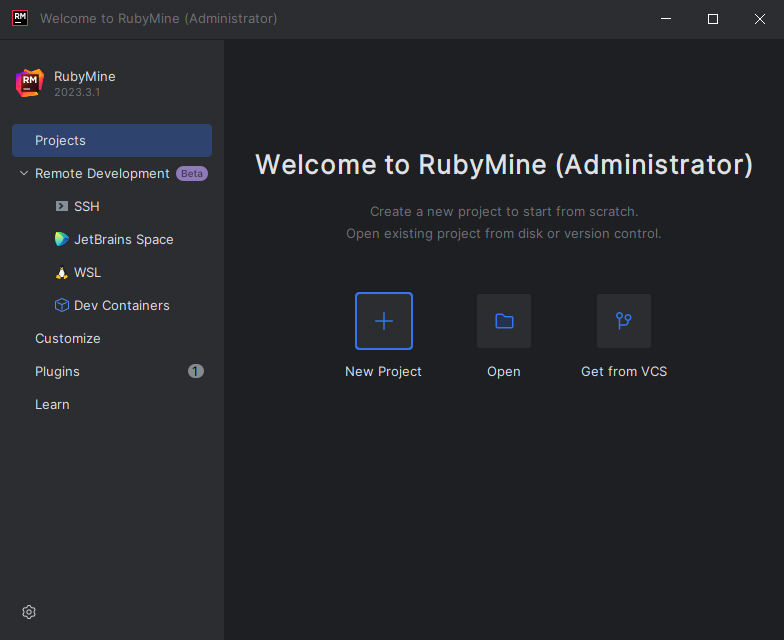Select the Remote Development label

click(x=102, y=174)
